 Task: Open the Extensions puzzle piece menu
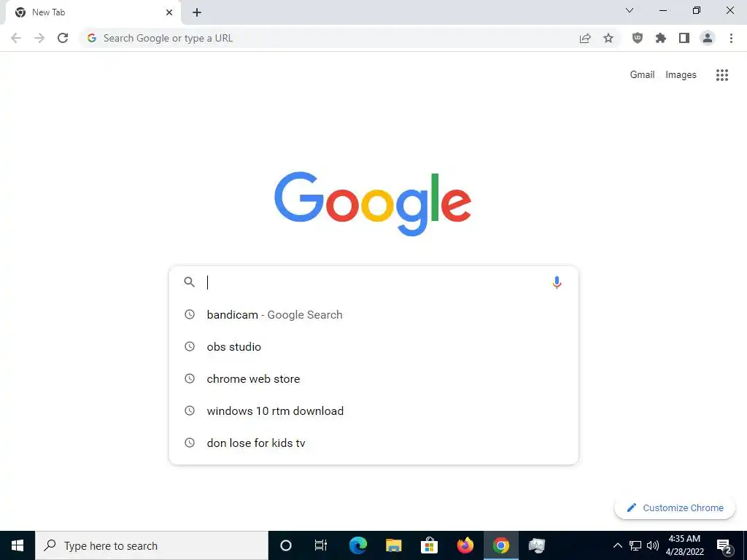[660, 38]
